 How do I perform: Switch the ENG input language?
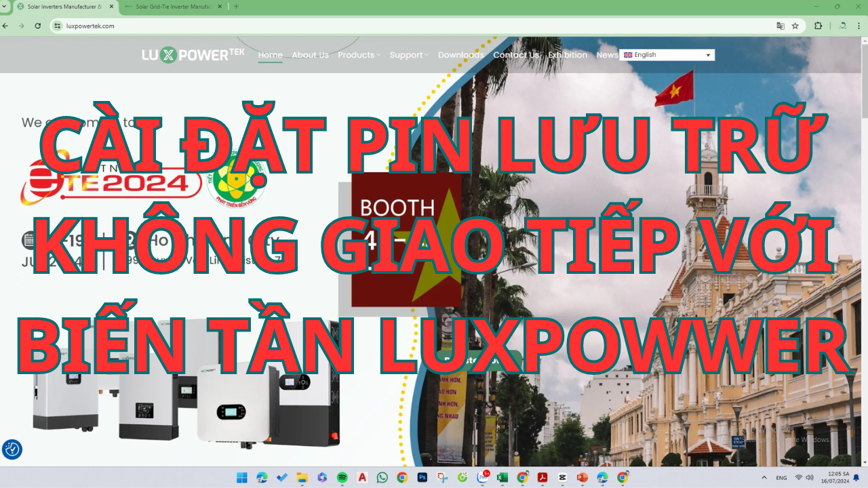pyautogui.click(x=781, y=477)
